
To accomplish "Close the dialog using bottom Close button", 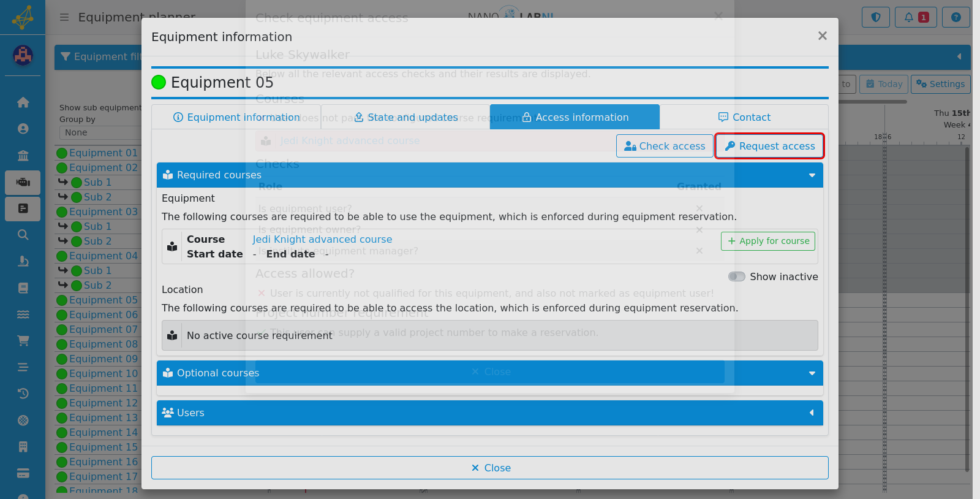I will 490,468.
